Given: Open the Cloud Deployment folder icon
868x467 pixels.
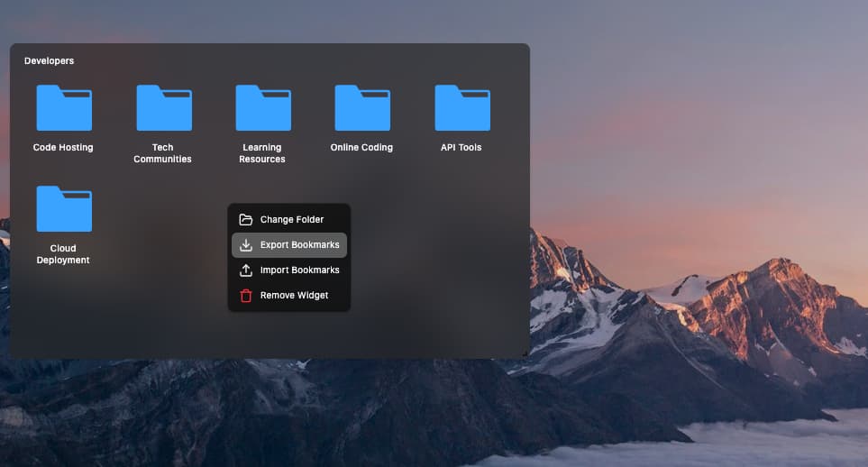Looking at the screenshot, I should tap(64, 209).
